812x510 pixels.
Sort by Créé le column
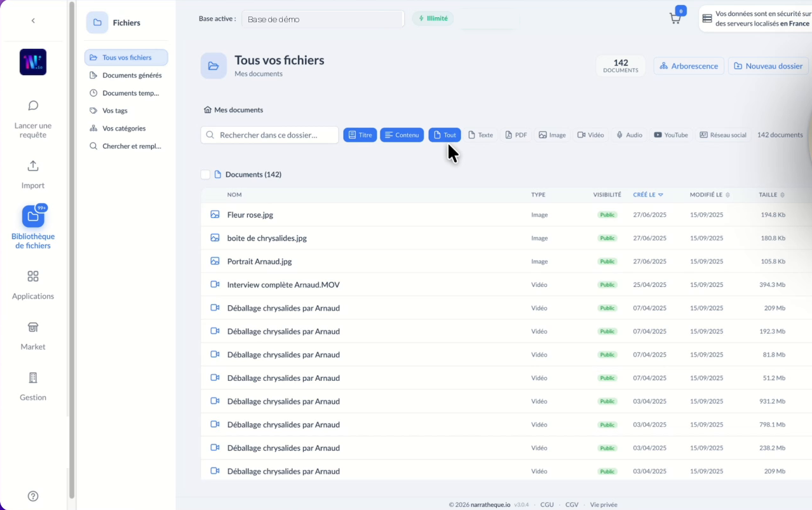point(648,195)
